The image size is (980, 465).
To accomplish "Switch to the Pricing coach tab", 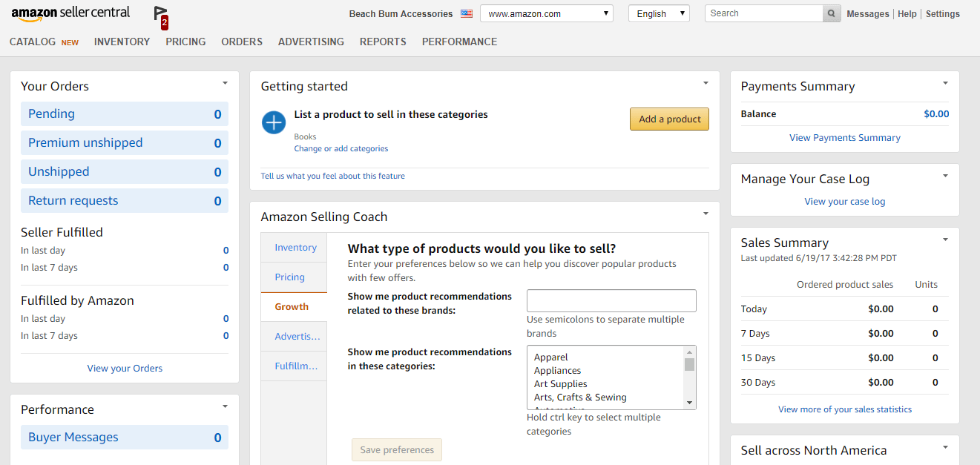I will [290, 277].
